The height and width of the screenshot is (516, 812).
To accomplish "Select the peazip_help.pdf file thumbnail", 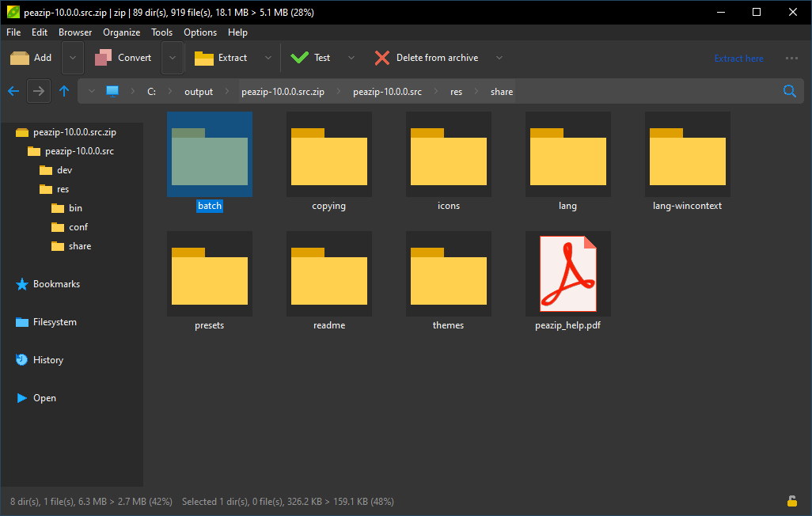I will coord(567,274).
